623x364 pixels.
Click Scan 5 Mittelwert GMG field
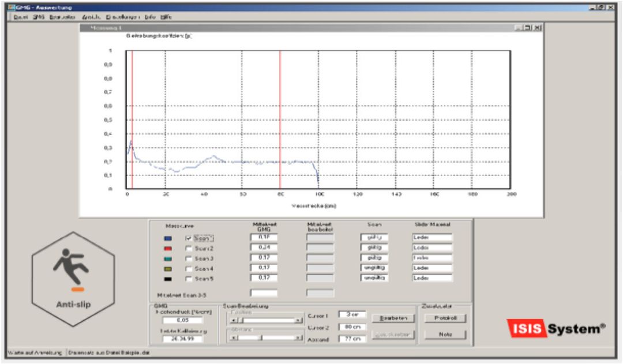click(x=264, y=278)
